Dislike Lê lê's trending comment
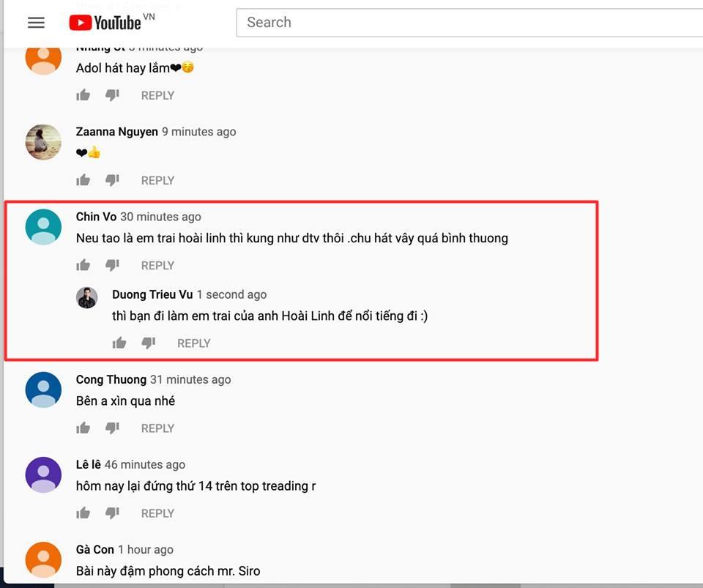The image size is (703, 588). point(112,513)
